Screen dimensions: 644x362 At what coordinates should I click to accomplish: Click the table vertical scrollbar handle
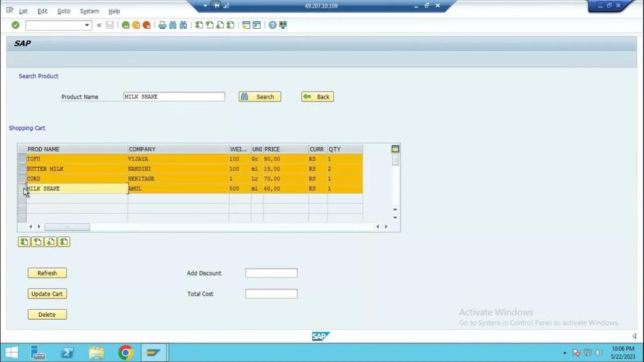[x=395, y=160]
